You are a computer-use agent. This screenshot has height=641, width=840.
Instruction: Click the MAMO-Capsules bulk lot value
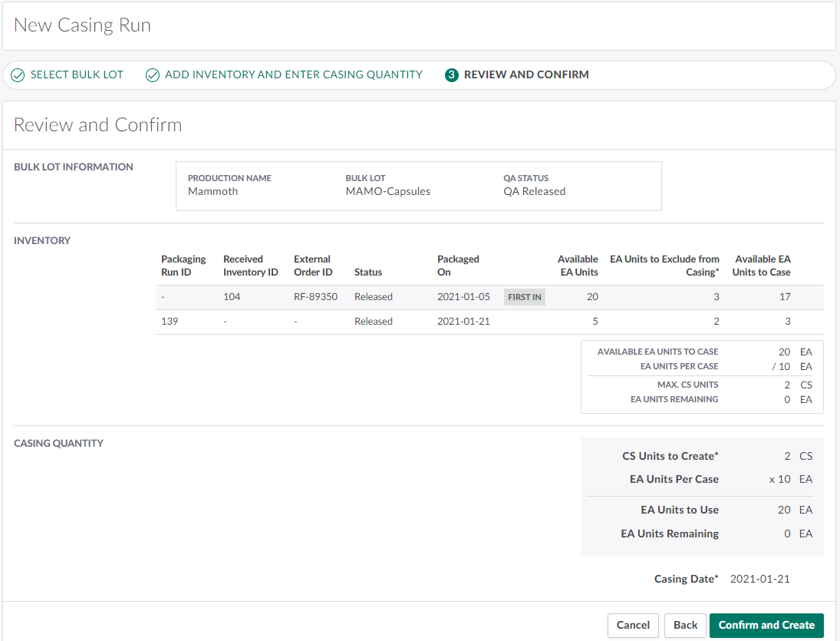[387, 192]
